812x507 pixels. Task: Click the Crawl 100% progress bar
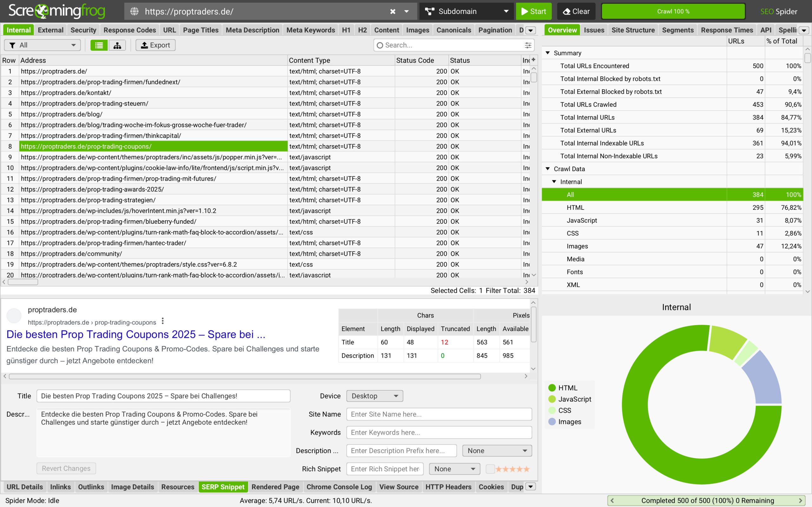point(673,11)
